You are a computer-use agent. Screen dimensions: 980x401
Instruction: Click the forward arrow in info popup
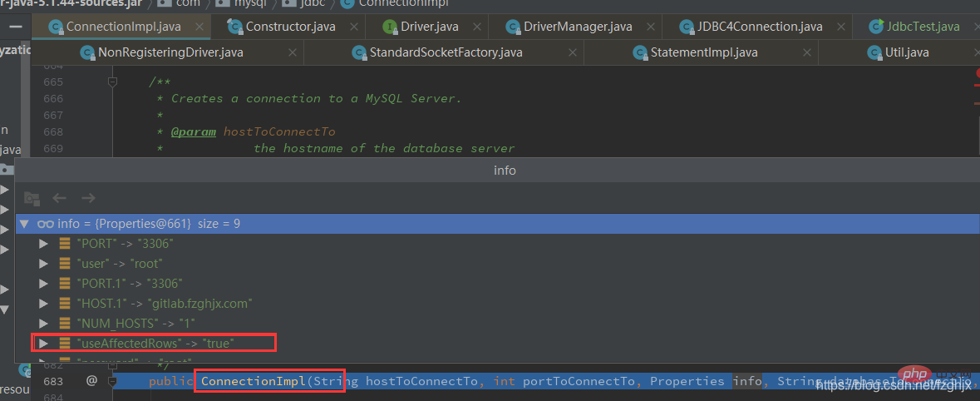[x=88, y=198]
